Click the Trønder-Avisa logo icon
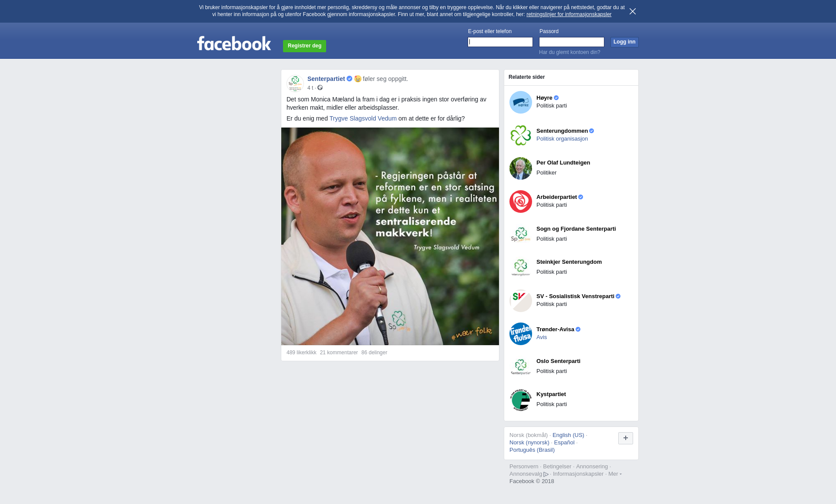Viewport: 836px width, 504px height. (521, 334)
